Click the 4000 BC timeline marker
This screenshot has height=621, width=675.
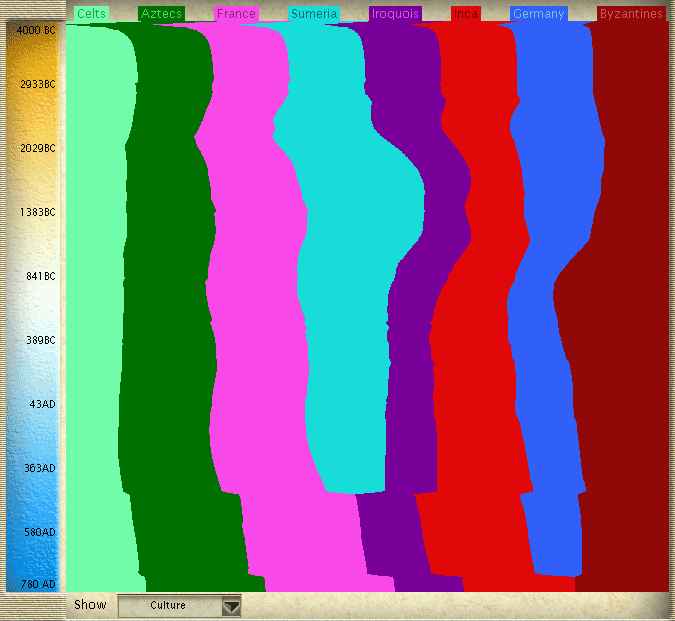tap(36, 30)
